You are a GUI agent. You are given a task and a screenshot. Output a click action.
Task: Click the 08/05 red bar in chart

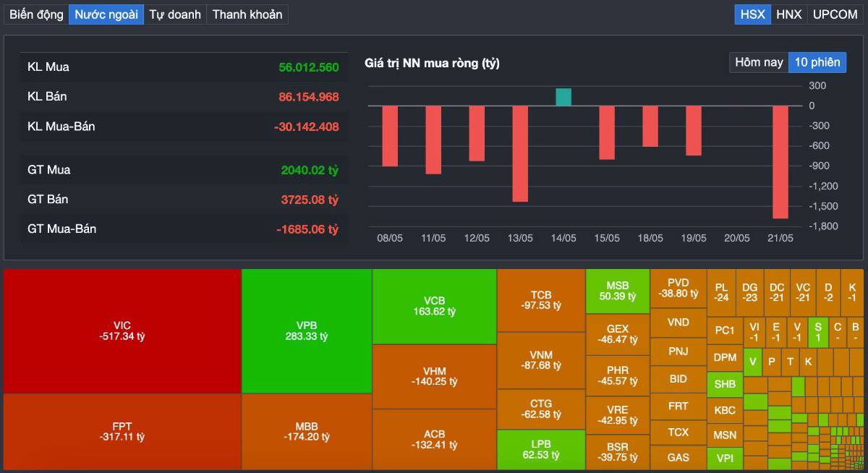pos(390,136)
